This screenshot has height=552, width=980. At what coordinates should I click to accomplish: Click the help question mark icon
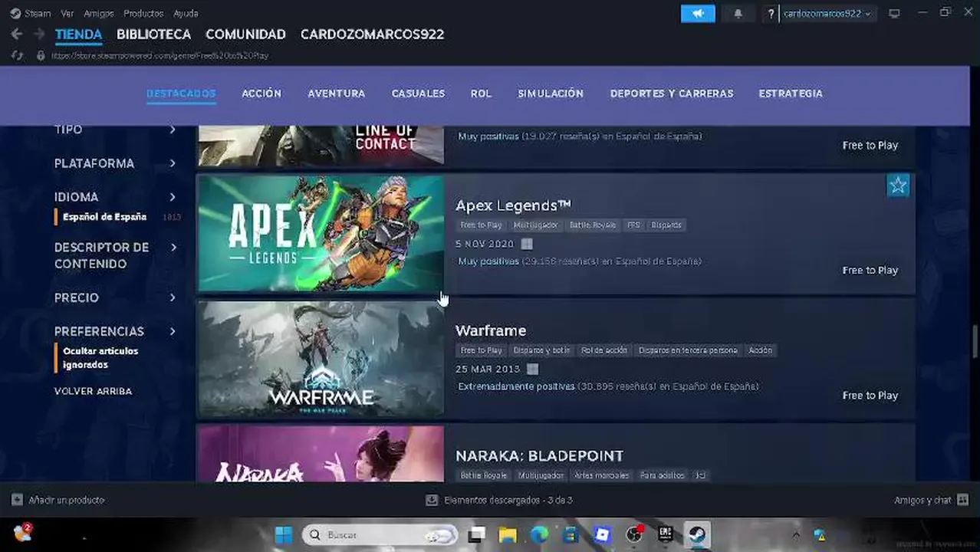771,14
